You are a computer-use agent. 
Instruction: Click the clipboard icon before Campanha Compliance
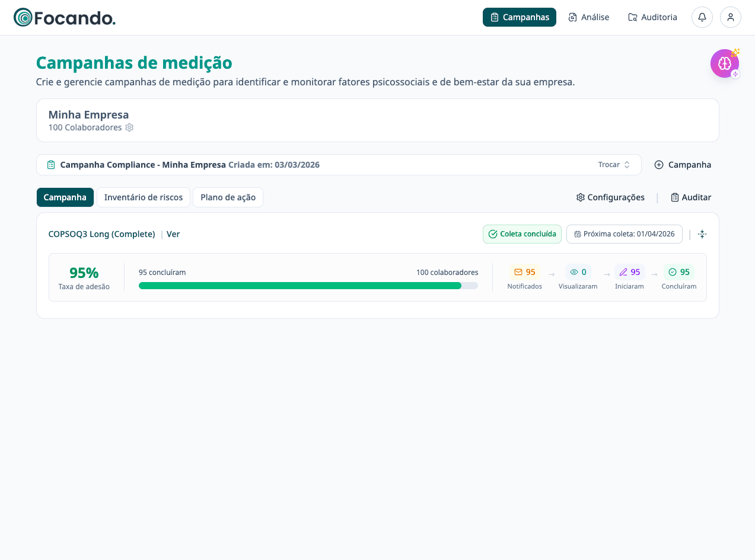click(51, 165)
